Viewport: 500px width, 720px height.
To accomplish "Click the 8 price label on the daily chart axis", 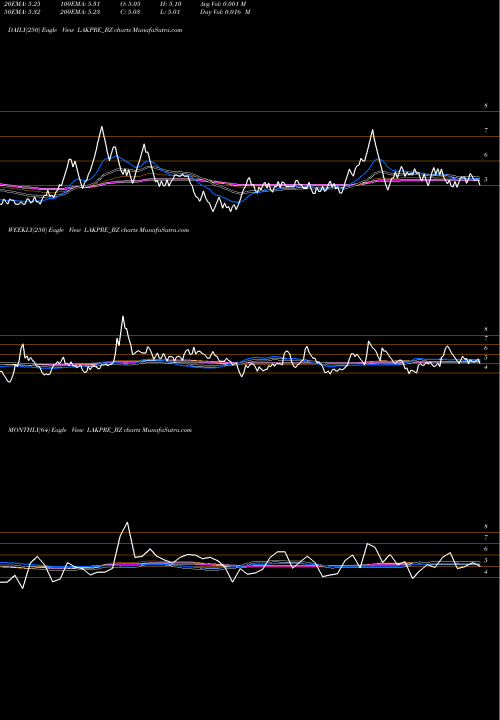I will tap(486, 106).
